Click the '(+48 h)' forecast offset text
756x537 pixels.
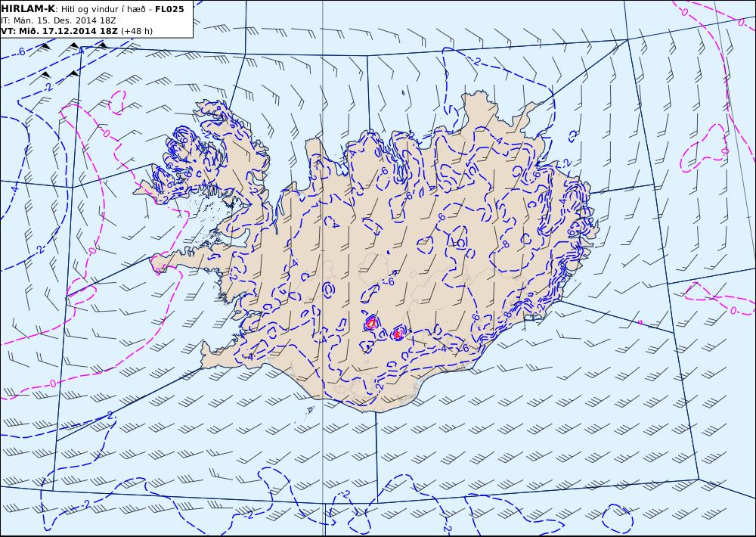click(x=136, y=31)
